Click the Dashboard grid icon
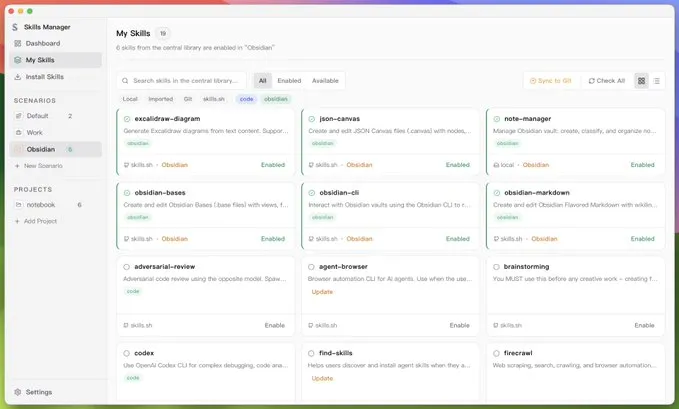 pos(18,43)
